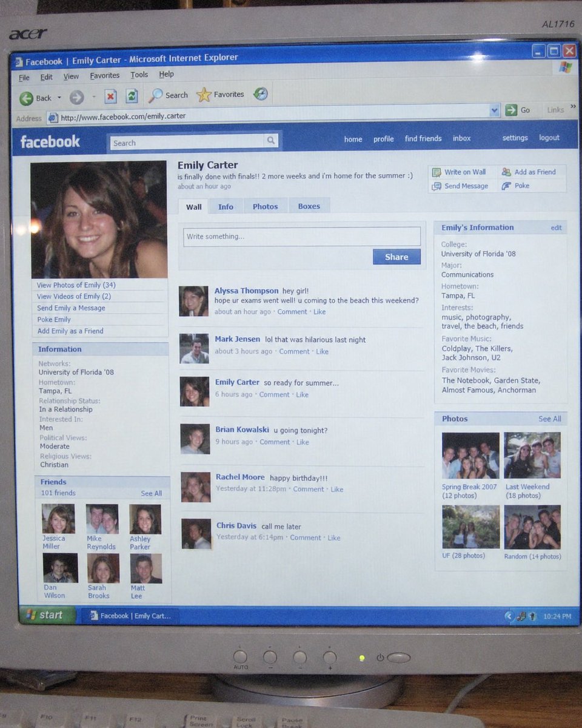Open the Edit menu
582x728 pixels.
click(47, 77)
